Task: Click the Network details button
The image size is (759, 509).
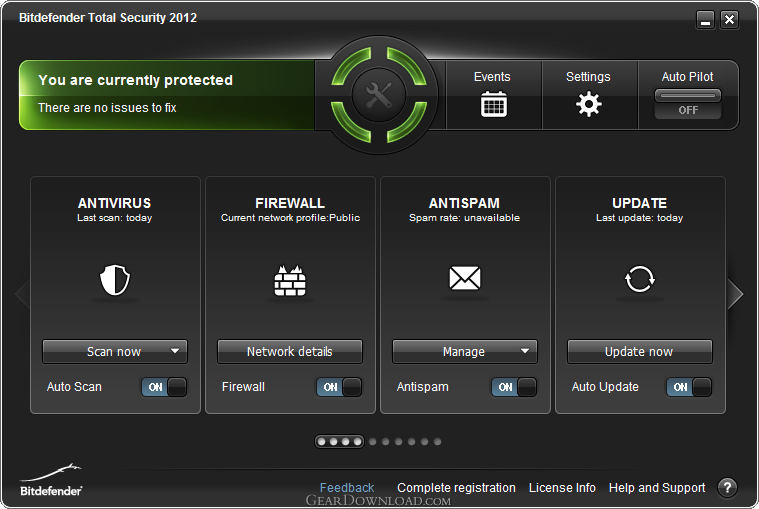Action: pyautogui.click(x=290, y=352)
